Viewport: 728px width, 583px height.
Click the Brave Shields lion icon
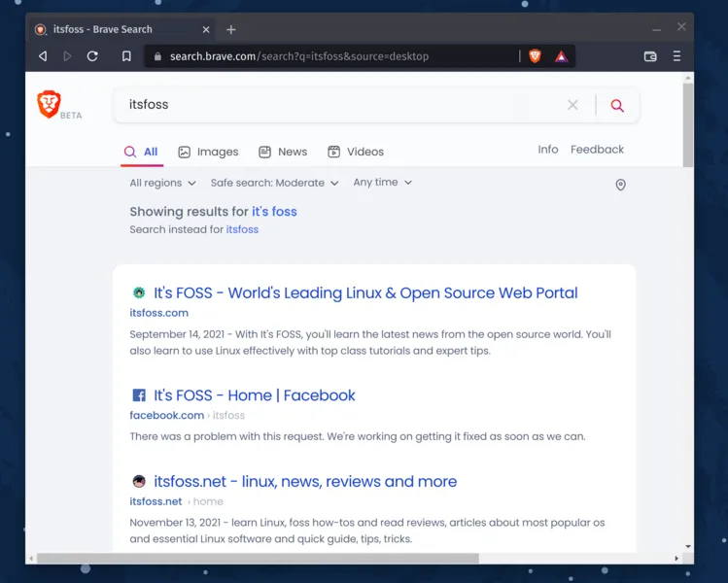(x=535, y=56)
